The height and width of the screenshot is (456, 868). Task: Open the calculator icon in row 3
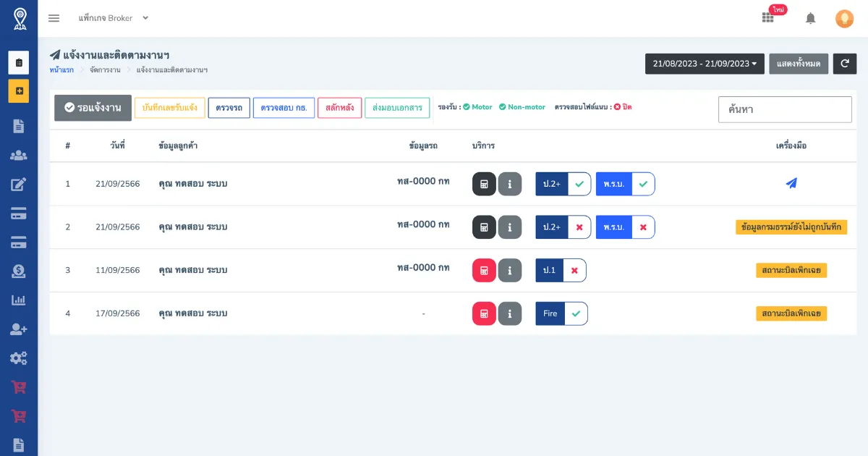484,271
